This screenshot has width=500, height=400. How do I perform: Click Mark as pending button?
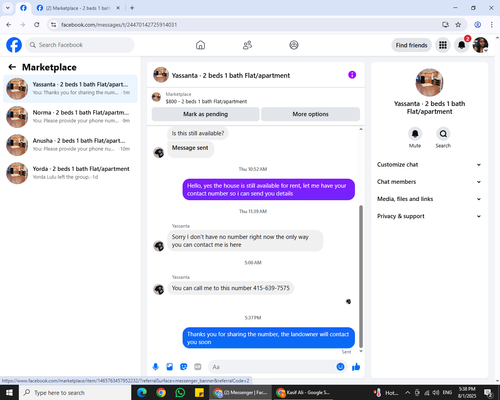pyautogui.click(x=205, y=114)
